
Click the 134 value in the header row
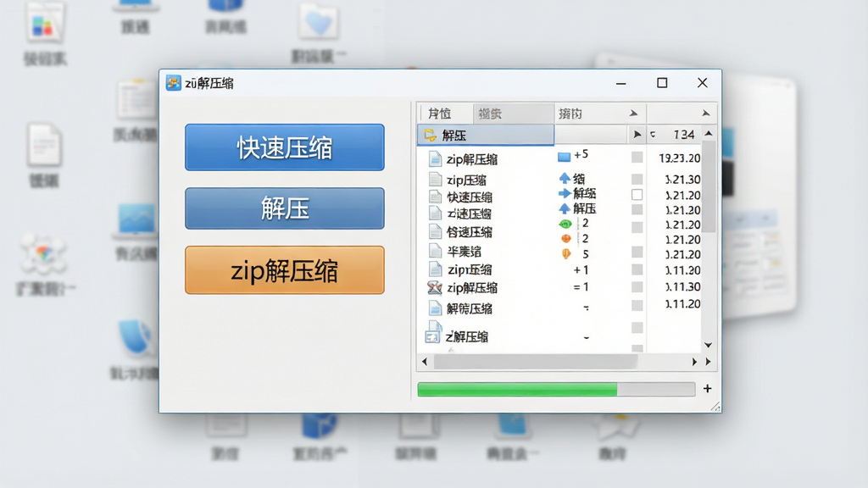coord(684,135)
